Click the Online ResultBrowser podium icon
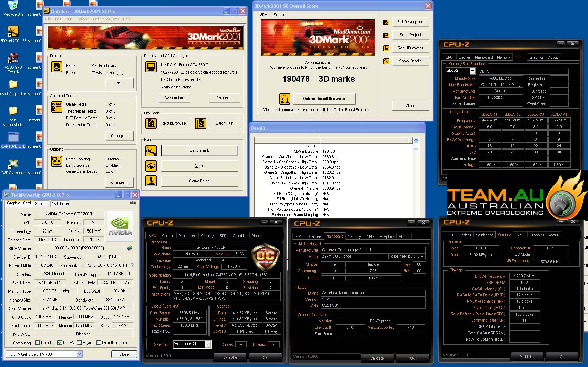The image size is (588, 367). pyautogui.click(x=285, y=99)
